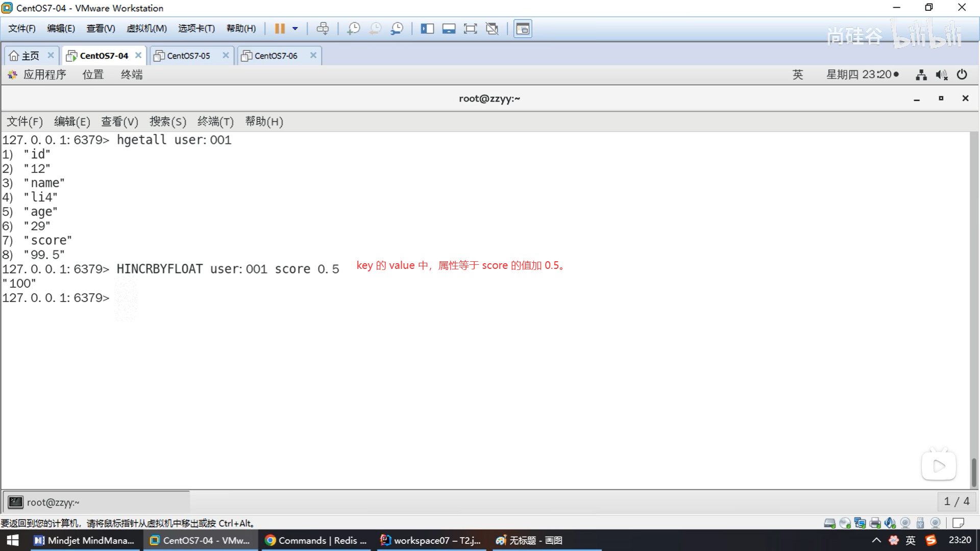
Task: Toggle the library sidebar panel
Action: click(x=427, y=29)
